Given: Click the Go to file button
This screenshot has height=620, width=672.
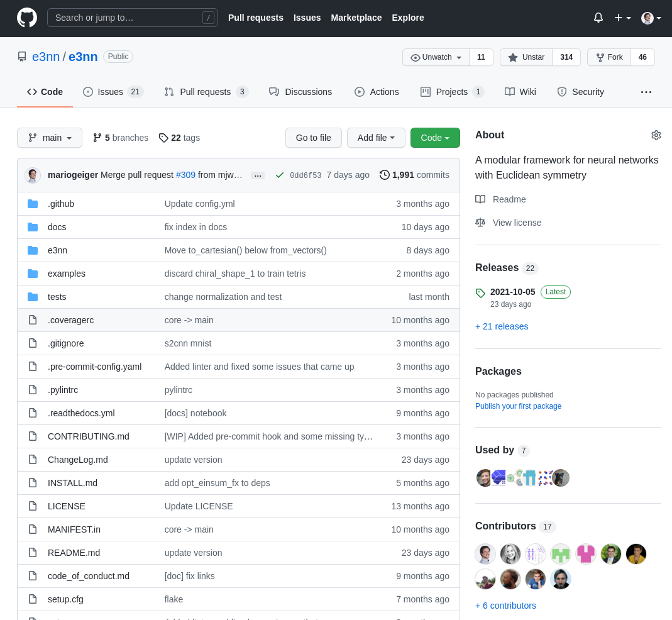Looking at the screenshot, I should click(x=313, y=138).
